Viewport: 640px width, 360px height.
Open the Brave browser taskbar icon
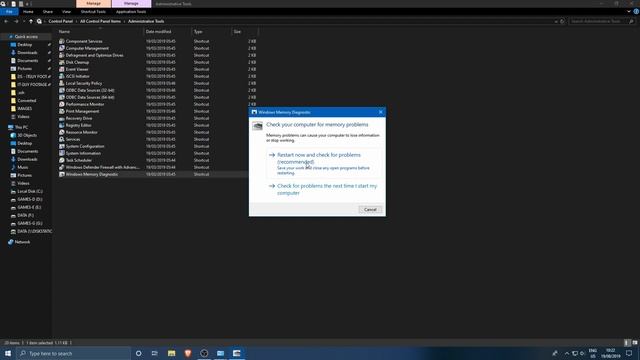(188, 353)
